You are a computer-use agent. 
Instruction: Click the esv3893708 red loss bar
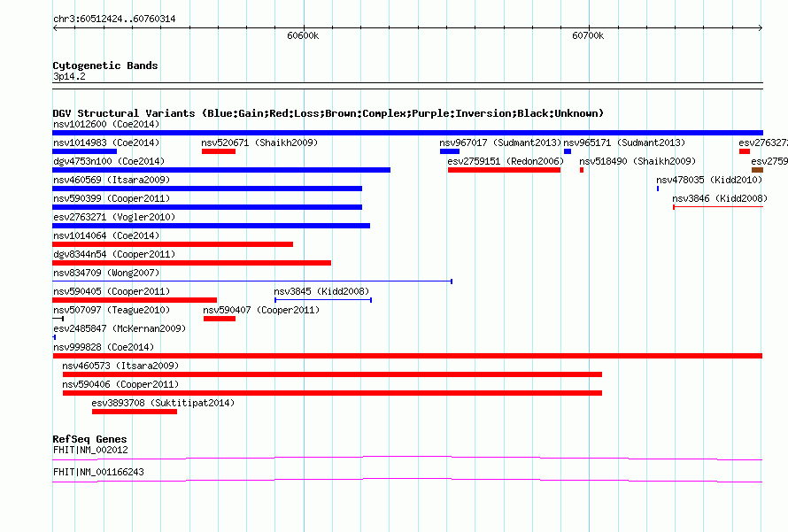[x=135, y=412]
